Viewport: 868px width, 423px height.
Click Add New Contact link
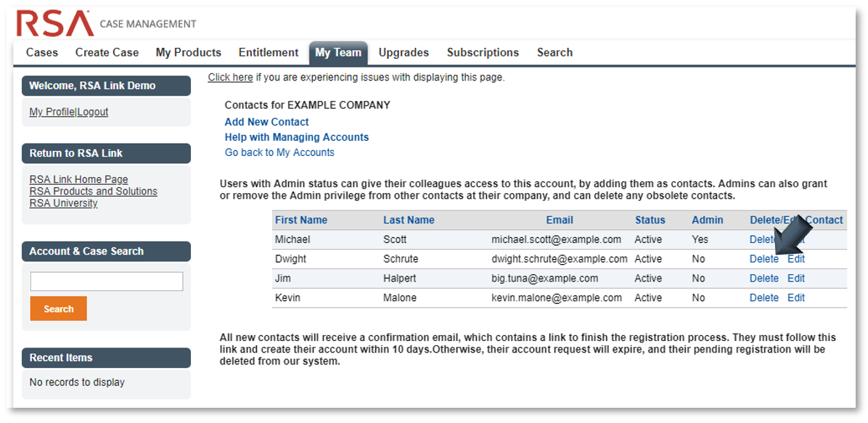267,122
